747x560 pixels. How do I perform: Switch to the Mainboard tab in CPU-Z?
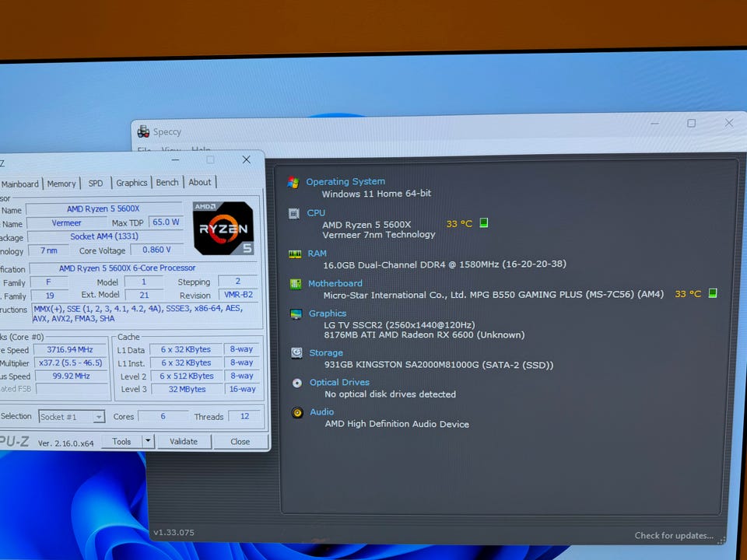20,184
